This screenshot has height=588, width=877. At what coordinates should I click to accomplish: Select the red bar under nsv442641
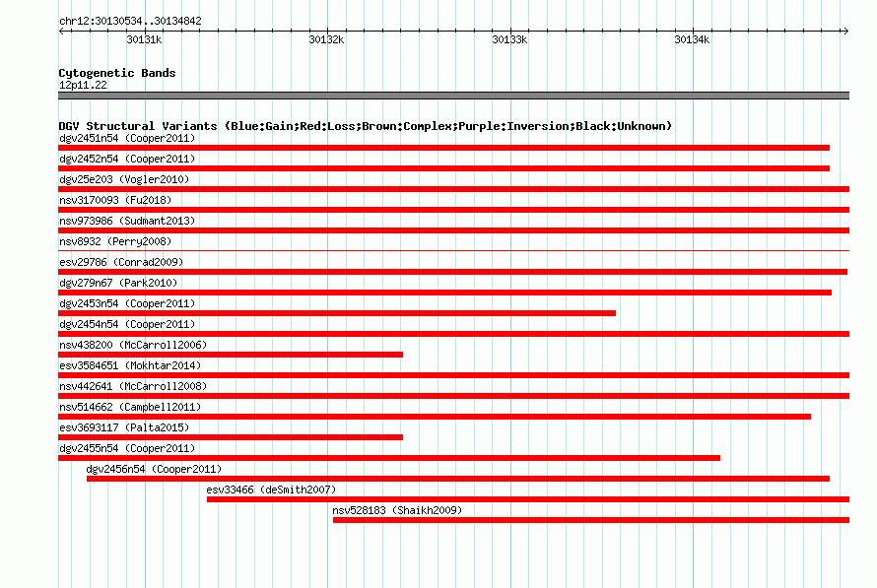tap(453, 396)
